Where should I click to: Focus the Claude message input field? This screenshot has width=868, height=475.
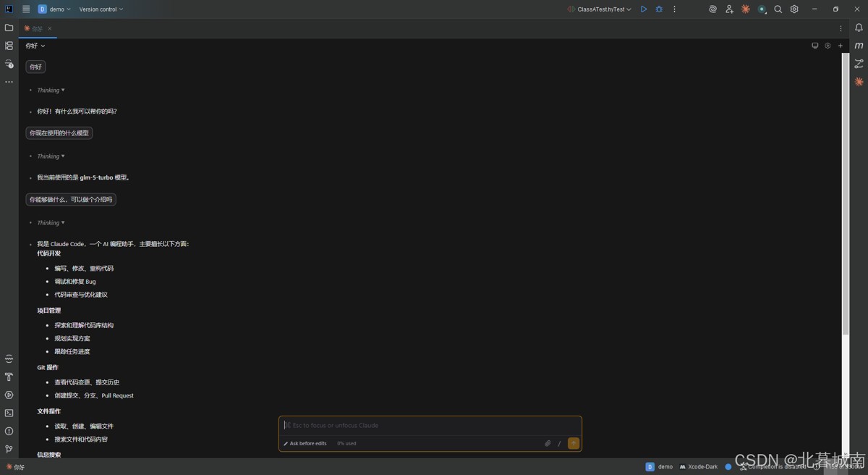[x=430, y=425]
